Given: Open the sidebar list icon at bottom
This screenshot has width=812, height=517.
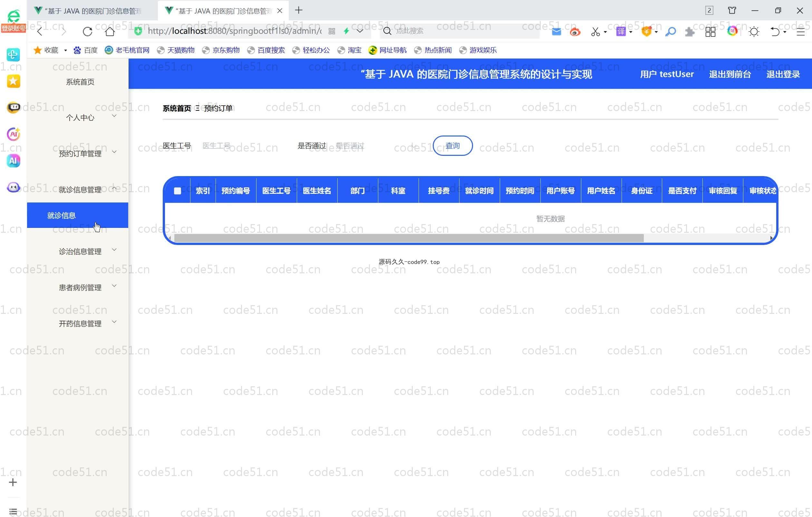Looking at the screenshot, I should [13, 512].
